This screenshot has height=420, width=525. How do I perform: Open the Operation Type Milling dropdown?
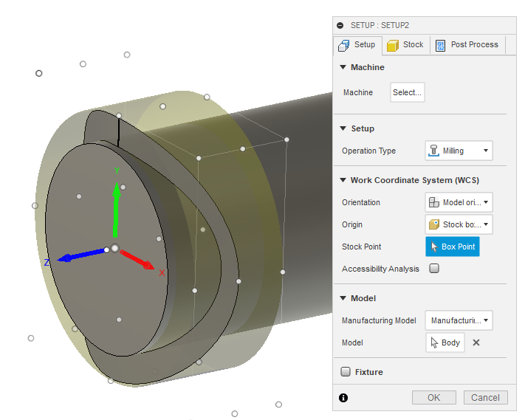click(x=459, y=151)
